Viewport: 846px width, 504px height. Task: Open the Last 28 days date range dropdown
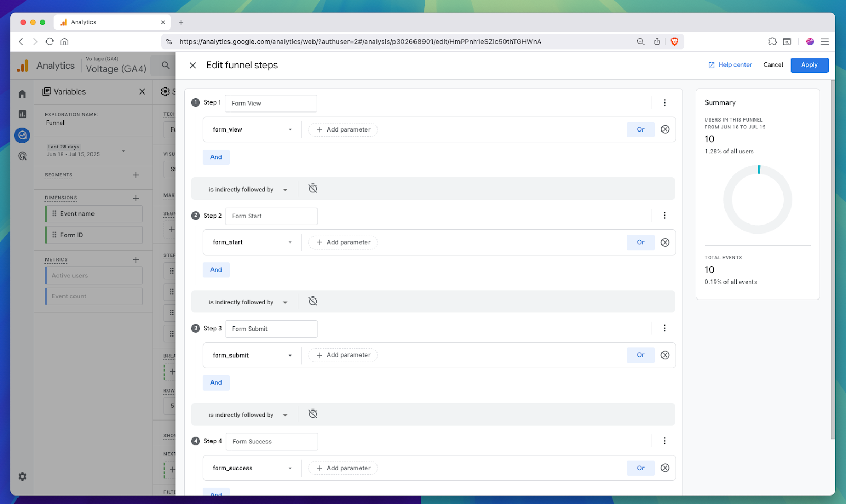[x=86, y=151]
